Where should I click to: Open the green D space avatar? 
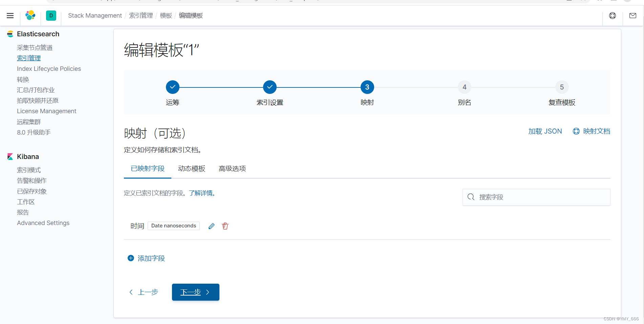(x=51, y=16)
